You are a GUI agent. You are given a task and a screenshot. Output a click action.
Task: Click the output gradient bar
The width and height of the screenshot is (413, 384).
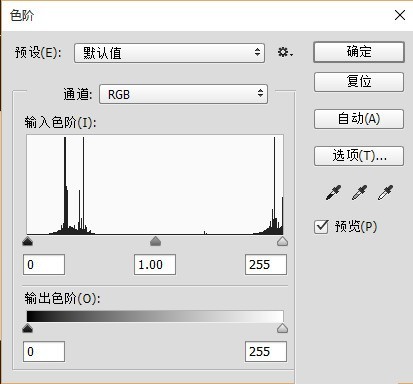tap(155, 316)
